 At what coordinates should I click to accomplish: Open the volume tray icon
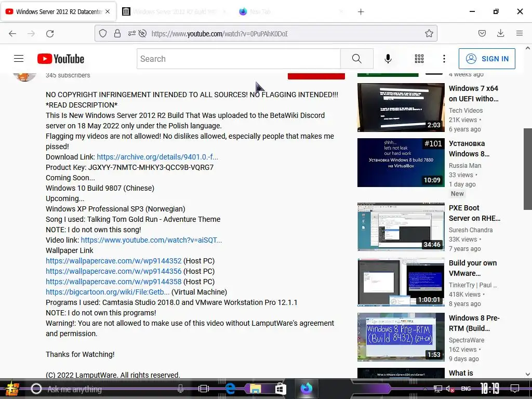450,389
